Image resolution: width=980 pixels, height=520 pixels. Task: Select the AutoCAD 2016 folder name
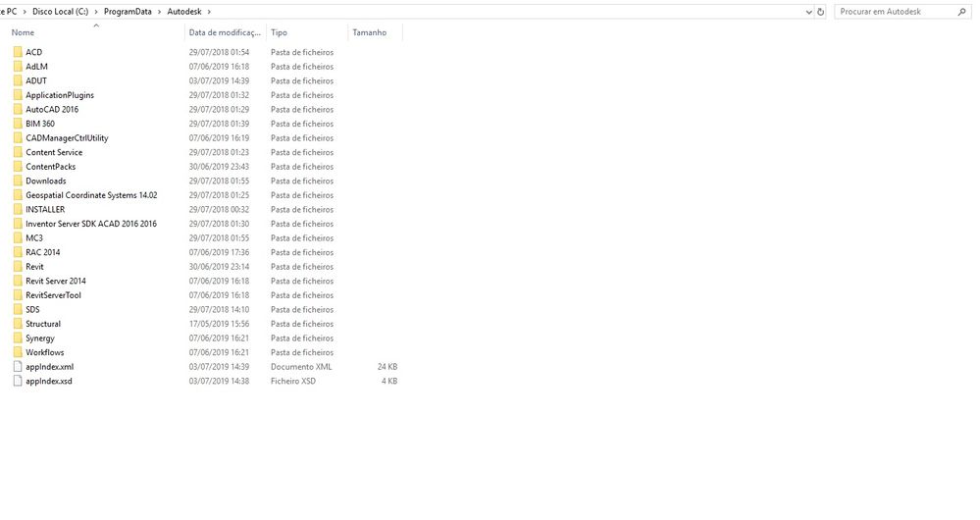[52, 109]
